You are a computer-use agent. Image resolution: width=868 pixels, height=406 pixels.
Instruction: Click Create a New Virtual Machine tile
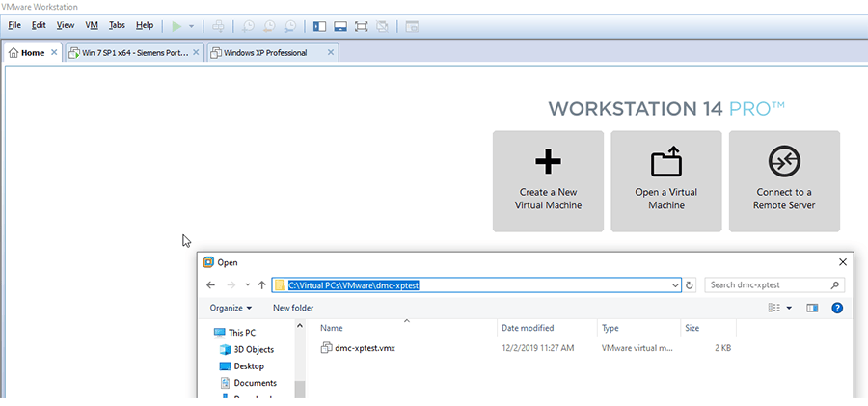pyautogui.click(x=548, y=181)
